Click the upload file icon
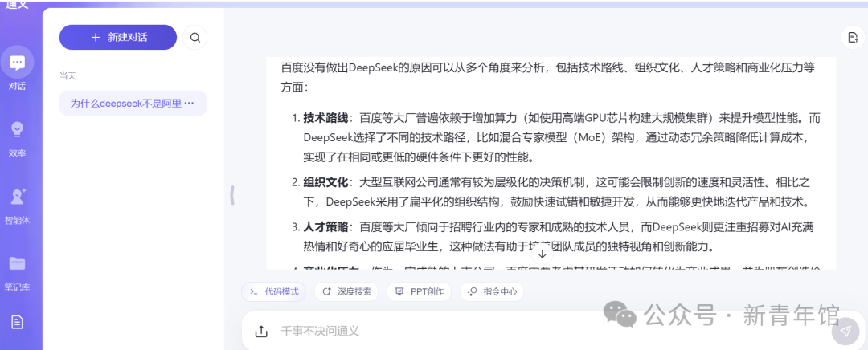The image size is (868, 350). [x=260, y=332]
